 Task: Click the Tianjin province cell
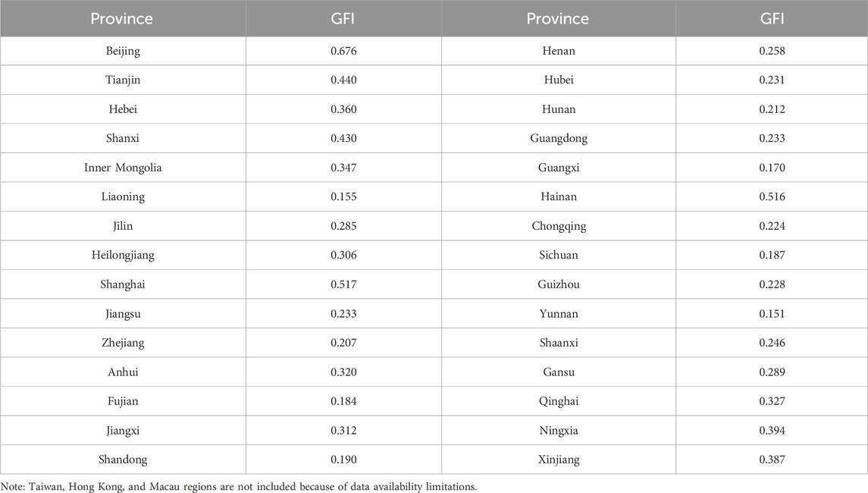click(123, 80)
